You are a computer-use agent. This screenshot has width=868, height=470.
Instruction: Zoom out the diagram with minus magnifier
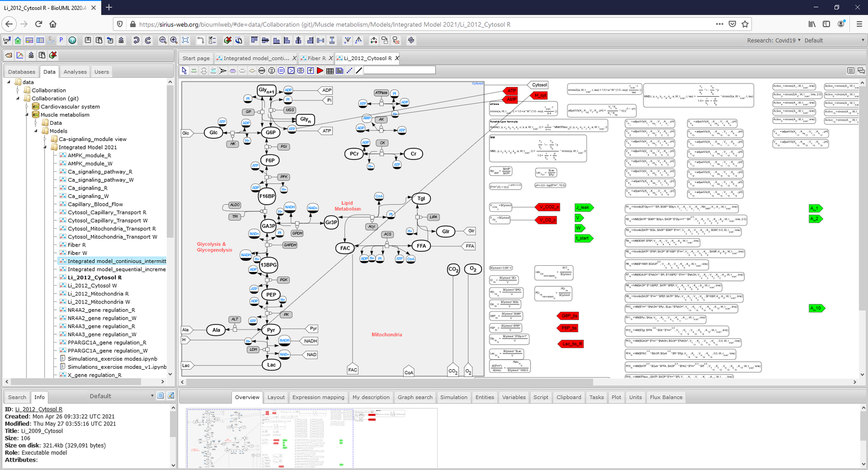[x=163, y=40]
